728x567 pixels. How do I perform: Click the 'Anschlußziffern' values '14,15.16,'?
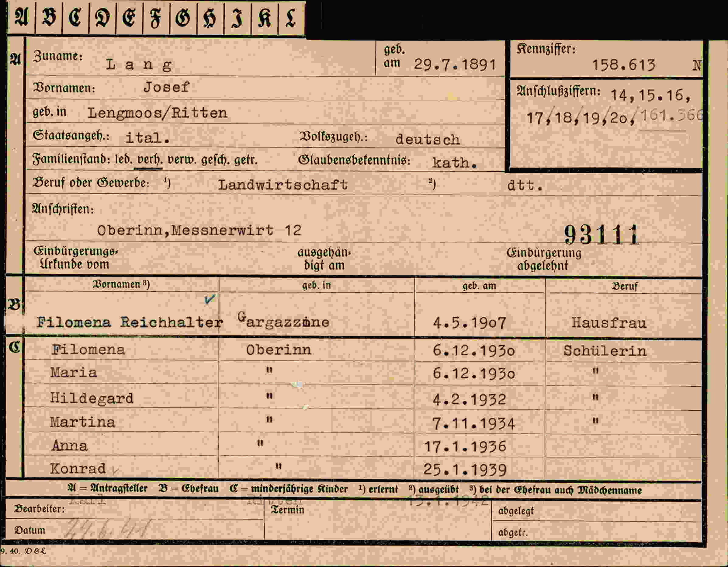(x=650, y=96)
